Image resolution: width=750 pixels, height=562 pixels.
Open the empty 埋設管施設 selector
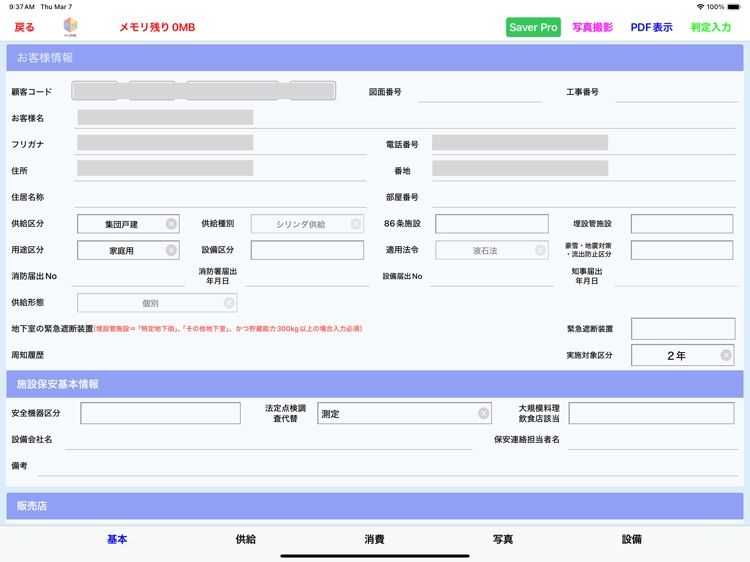(682, 224)
